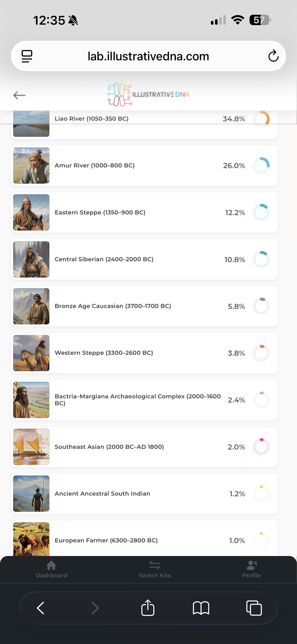Open the Profile tab

tap(251, 569)
